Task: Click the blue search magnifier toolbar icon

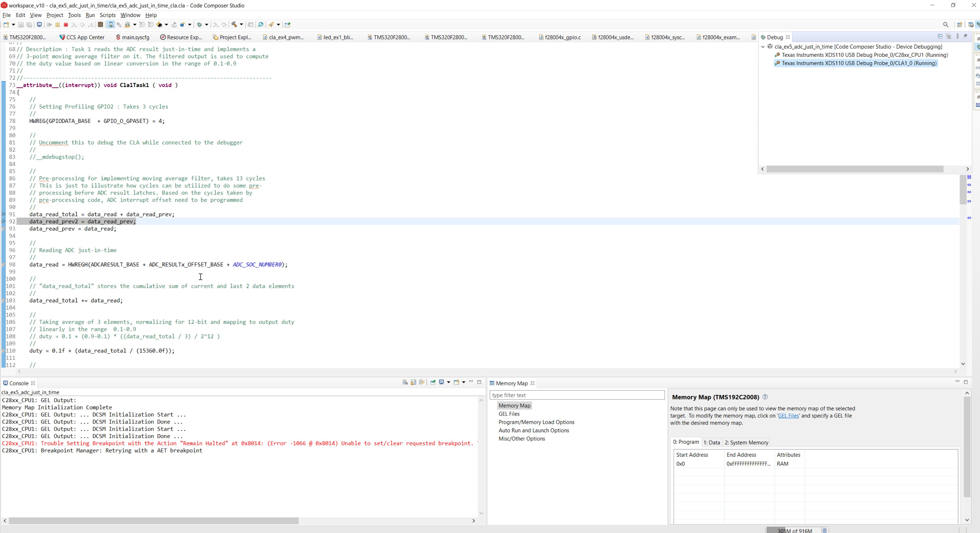Action: pyautogui.click(x=261, y=25)
